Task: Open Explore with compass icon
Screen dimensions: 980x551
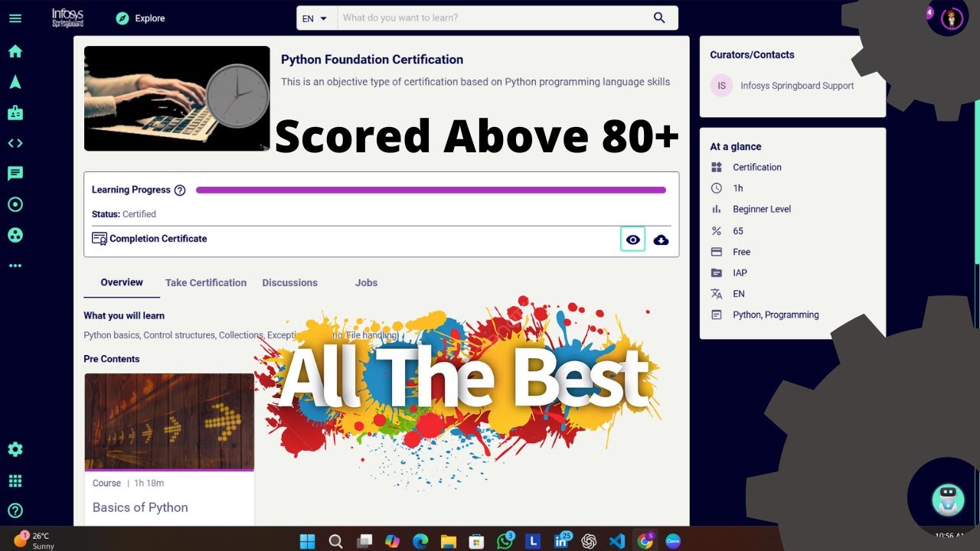Action: (140, 18)
